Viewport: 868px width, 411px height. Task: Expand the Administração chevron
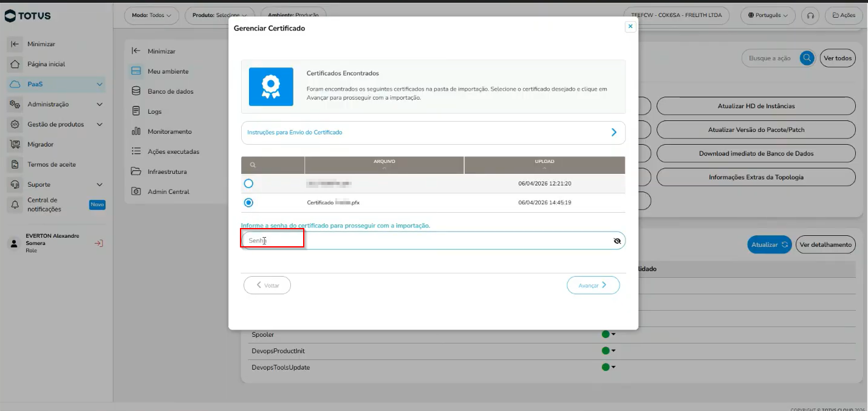(100, 105)
